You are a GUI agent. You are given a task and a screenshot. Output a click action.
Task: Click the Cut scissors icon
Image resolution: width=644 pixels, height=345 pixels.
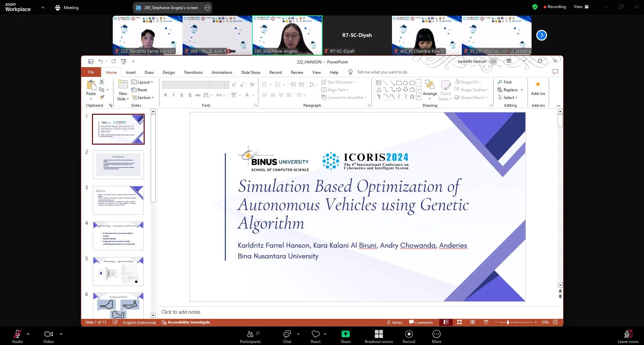click(102, 82)
